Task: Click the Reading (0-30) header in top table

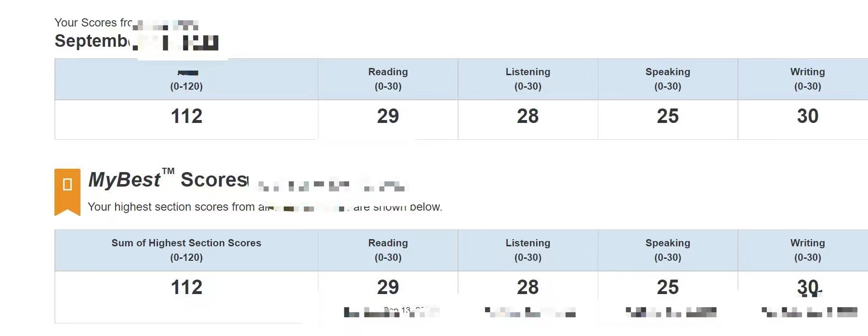Action: click(388, 79)
